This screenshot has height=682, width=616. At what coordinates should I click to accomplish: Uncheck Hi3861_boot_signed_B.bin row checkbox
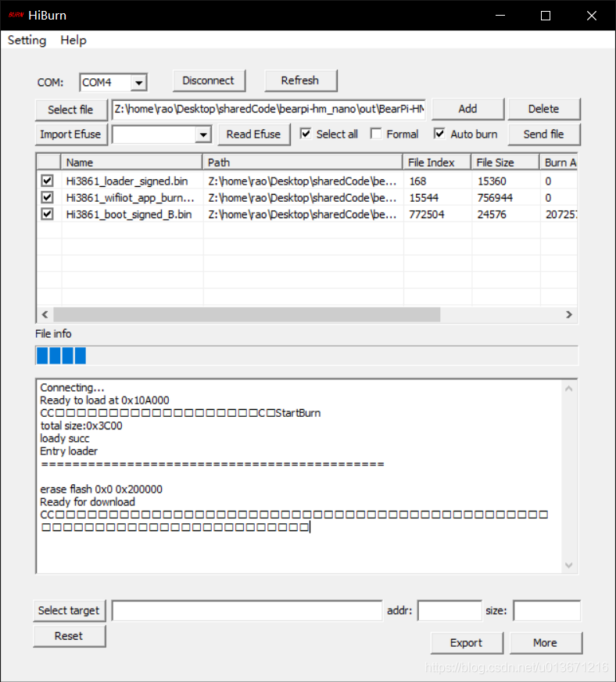click(x=48, y=214)
